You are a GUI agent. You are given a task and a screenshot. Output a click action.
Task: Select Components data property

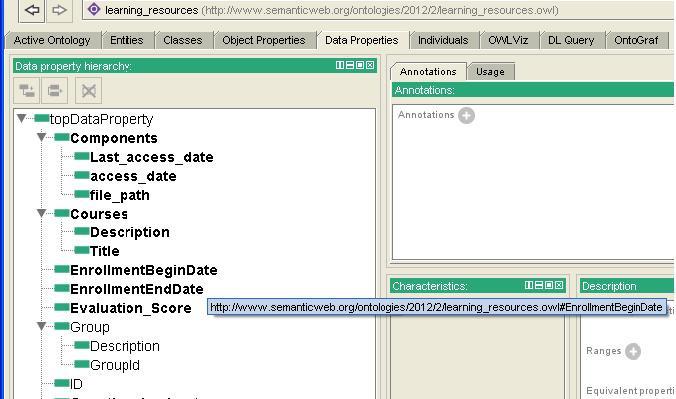pyautogui.click(x=114, y=138)
